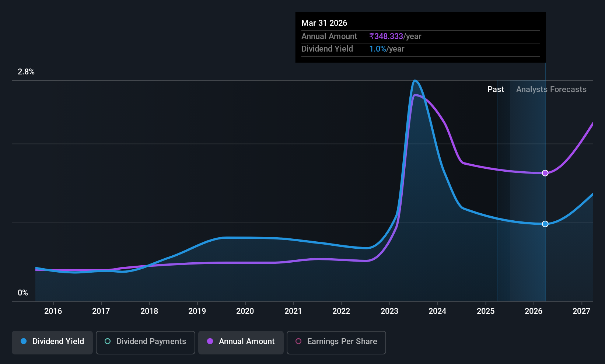Click the 2.8% y-axis label
Image resolution: width=605 pixels, height=364 pixels.
(x=26, y=72)
